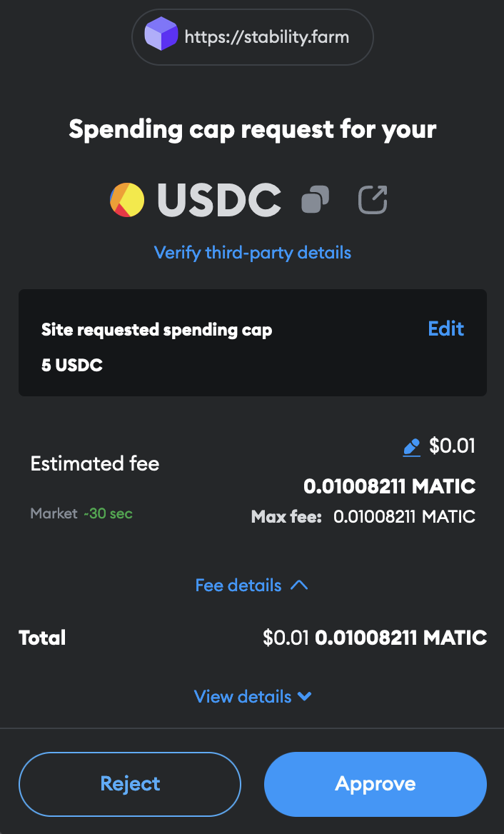Image resolution: width=504 pixels, height=834 pixels.
Task: Click the Total row MATIC amount
Action: [x=401, y=638]
